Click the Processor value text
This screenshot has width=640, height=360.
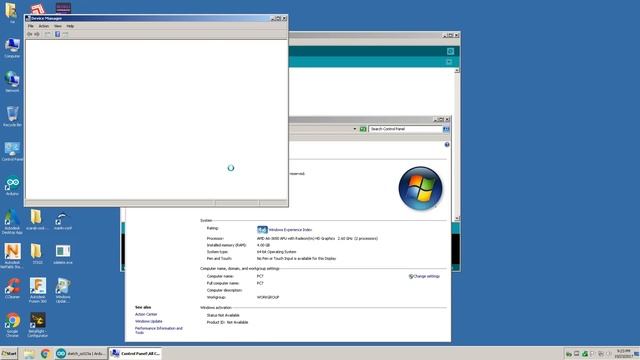coord(317,238)
